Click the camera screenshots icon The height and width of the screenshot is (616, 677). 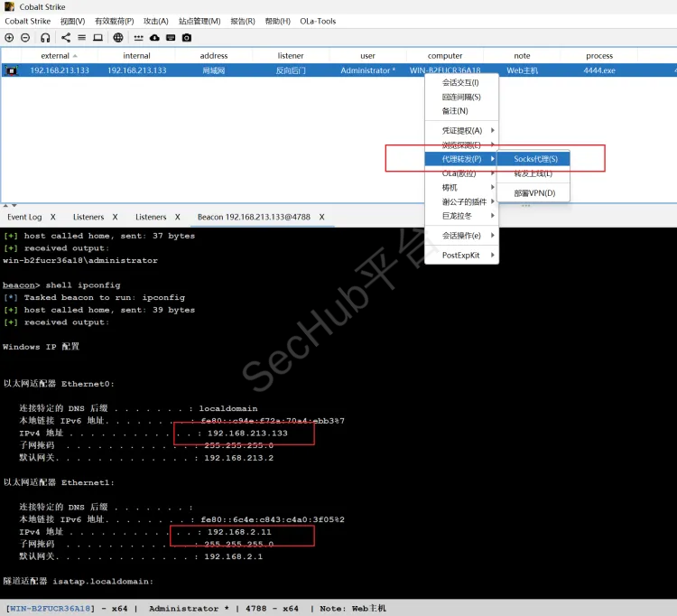click(187, 38)
